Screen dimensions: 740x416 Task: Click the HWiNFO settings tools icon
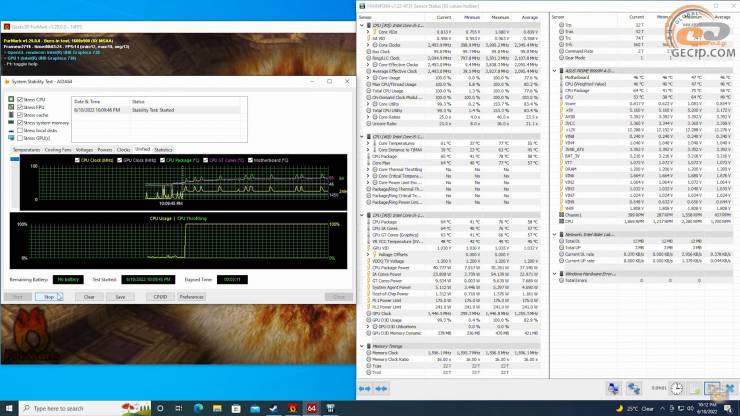[x=712, y=388]
